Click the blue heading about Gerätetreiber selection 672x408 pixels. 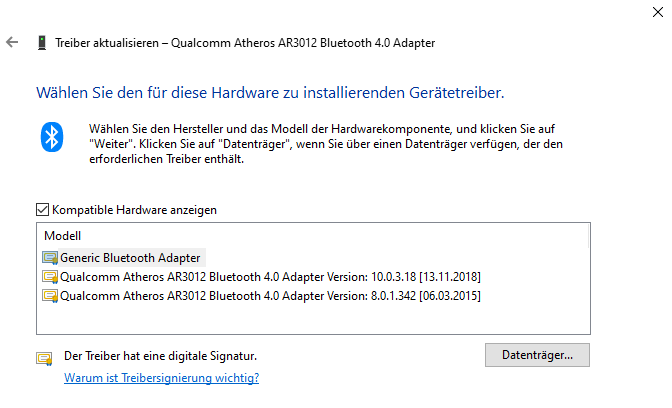click(270, 93)
